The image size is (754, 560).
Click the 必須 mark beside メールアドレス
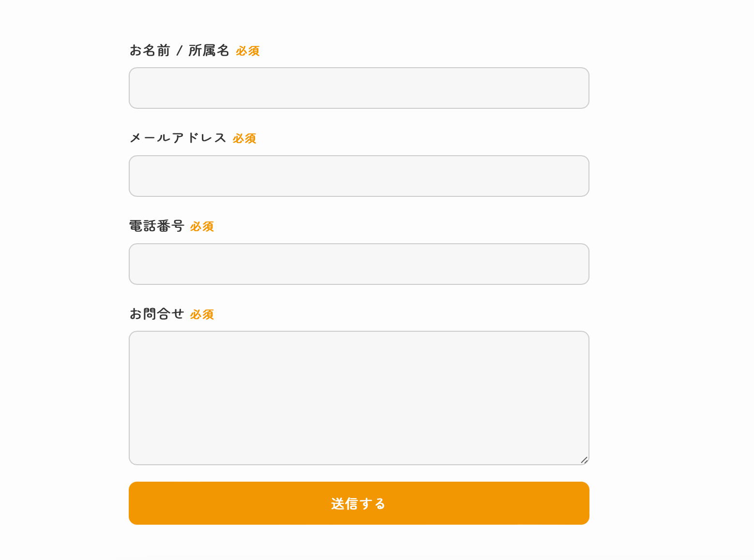point(244,139)
